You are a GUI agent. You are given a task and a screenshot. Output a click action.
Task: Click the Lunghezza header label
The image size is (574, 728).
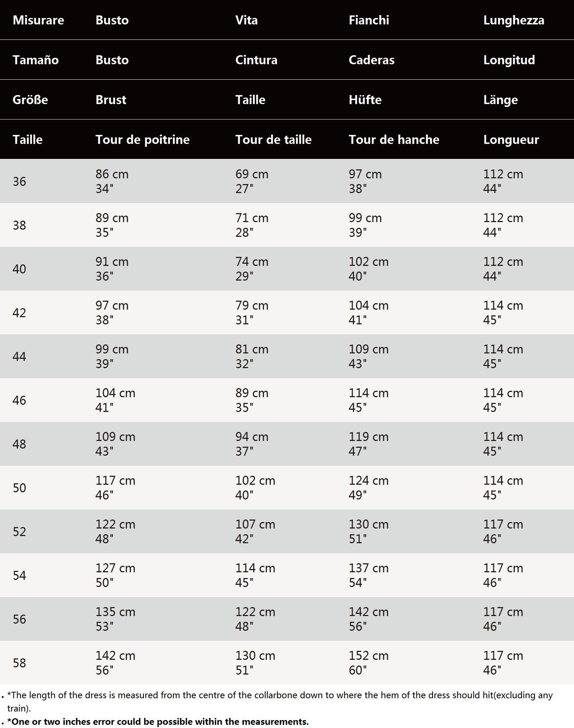coord(514,20)
